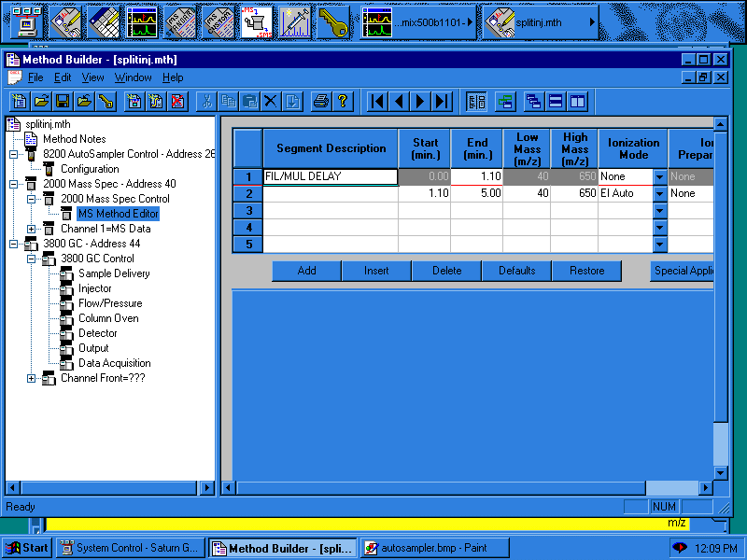This screenshot has width=747, height=560.
Task: Expand the Channel 1=MS Data node
Action: (x=31, y=229)
